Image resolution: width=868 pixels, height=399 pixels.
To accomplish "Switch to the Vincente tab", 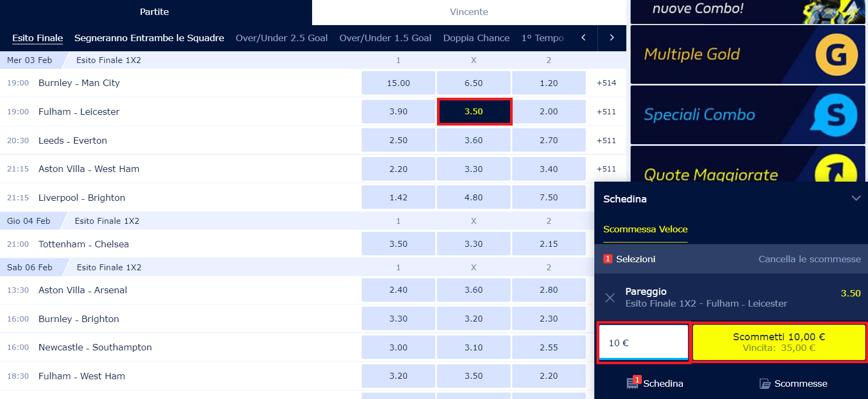I will tap(468, 12).
